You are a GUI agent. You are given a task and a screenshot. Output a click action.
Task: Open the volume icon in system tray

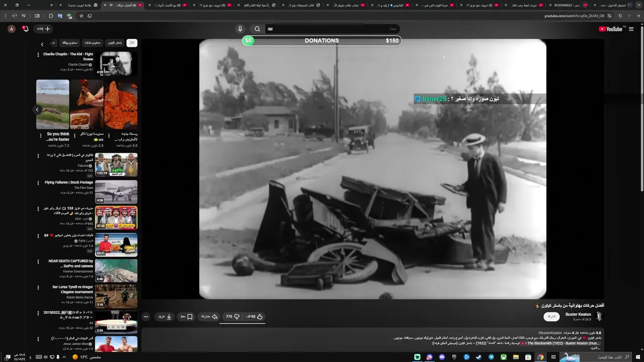tap(45, 357)
